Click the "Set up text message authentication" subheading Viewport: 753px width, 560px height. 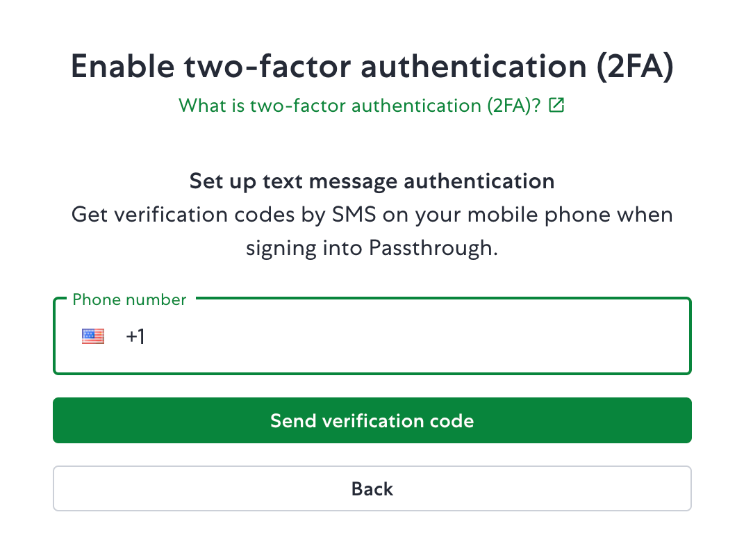click(x=372, y=182)
